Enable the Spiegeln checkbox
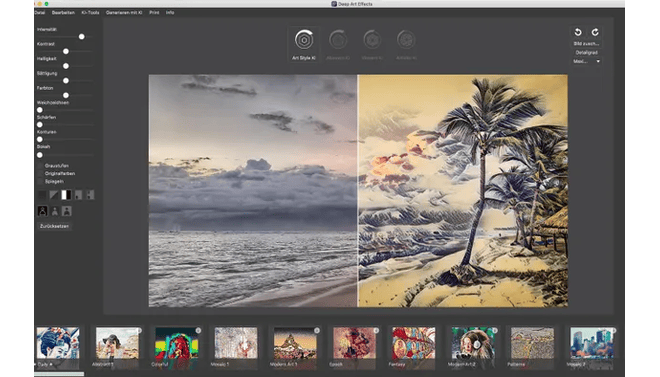 (40, 181)
